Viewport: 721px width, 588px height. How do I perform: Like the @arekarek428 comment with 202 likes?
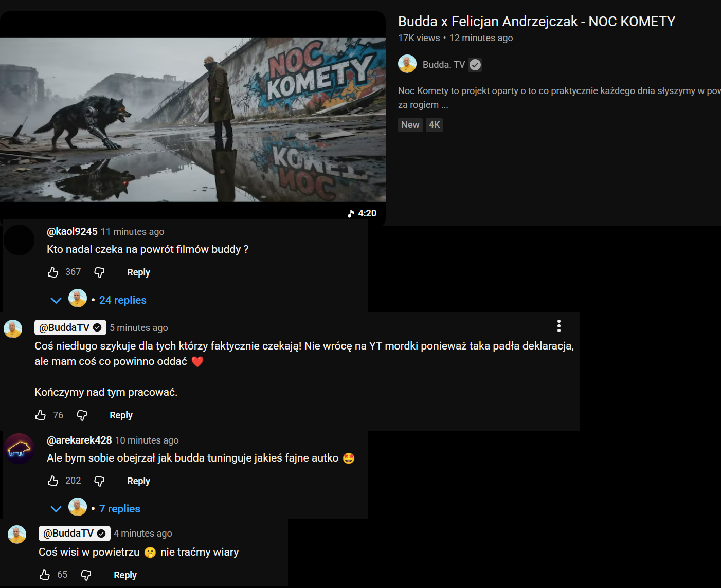point(53,481)
